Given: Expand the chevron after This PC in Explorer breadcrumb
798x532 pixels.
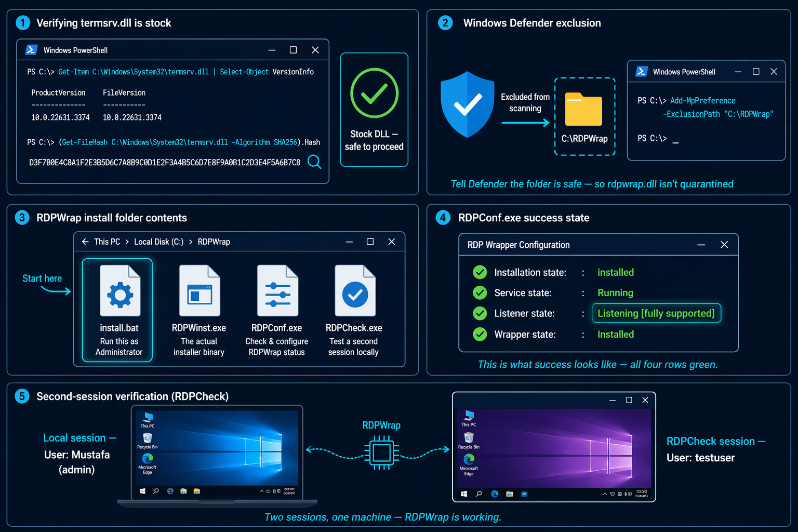Looking at the screenshot, I should click(x=127, y=242).
